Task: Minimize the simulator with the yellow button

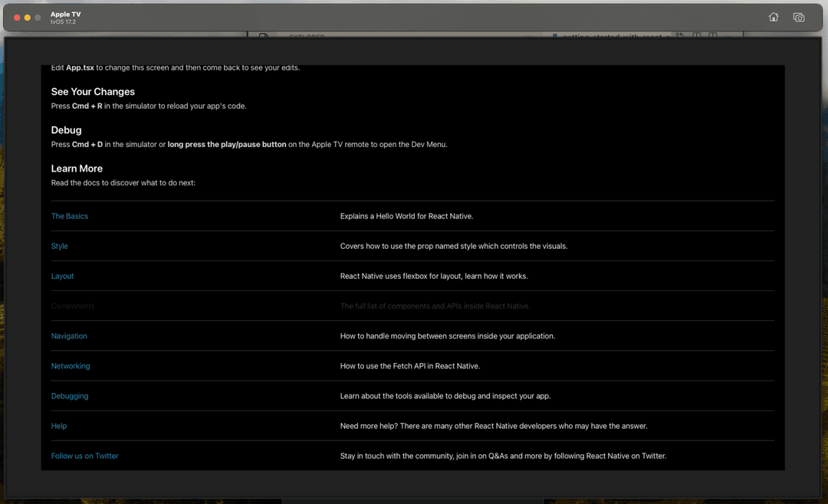Action: [28, 18]
